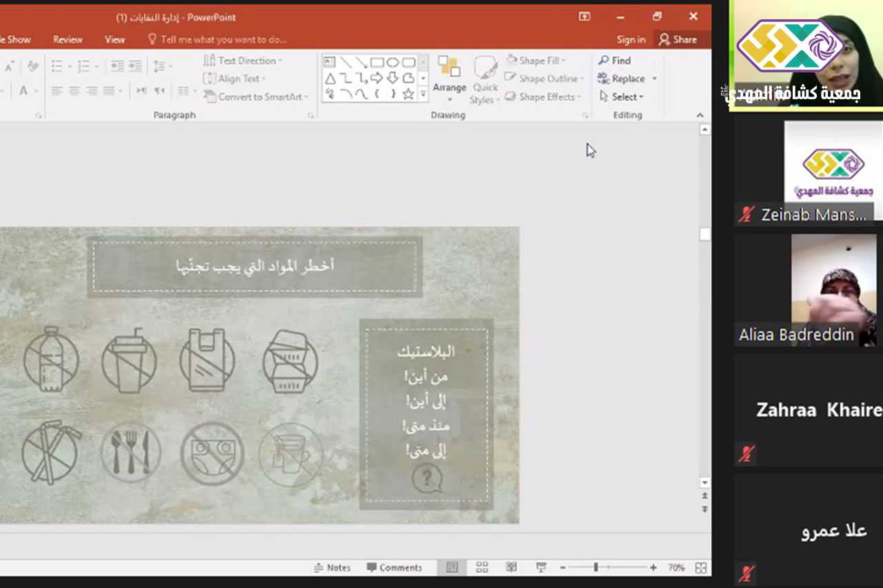Select the star shape from shapes gallery
This screenshot has height=588, width=883.
tap(408, 94)
